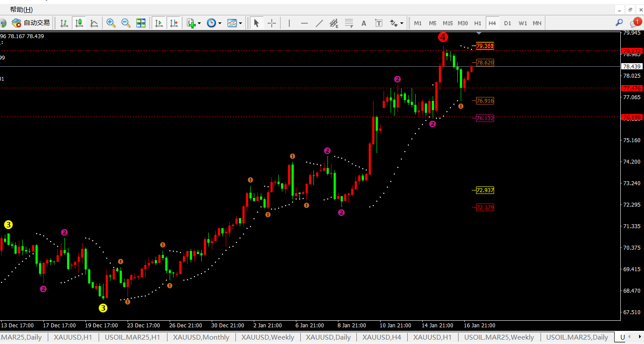Image resolution: width=644 pixels, height=344 pixels.
Task: Select the 76.916 price label
Action: (x=485, y=101)
